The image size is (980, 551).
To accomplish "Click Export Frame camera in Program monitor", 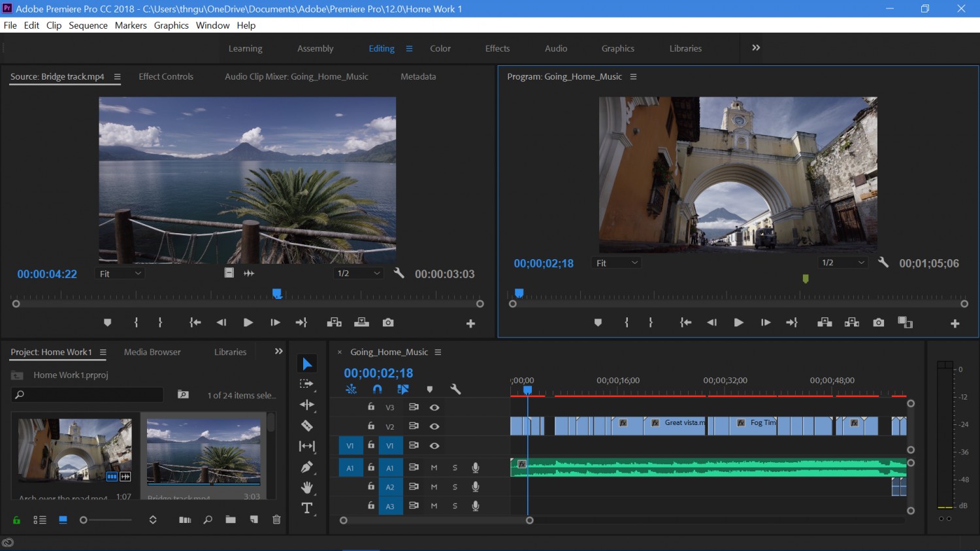I will [x=879, y=323].
